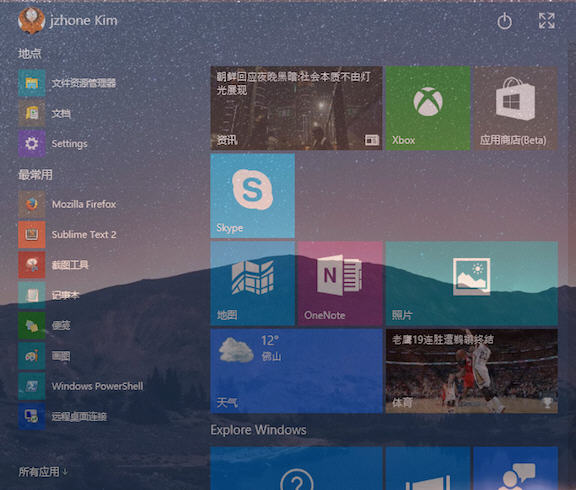Launch Sublime Text 2 icon
The height and width of the screenshot is (490, 576).
[32, 234]
